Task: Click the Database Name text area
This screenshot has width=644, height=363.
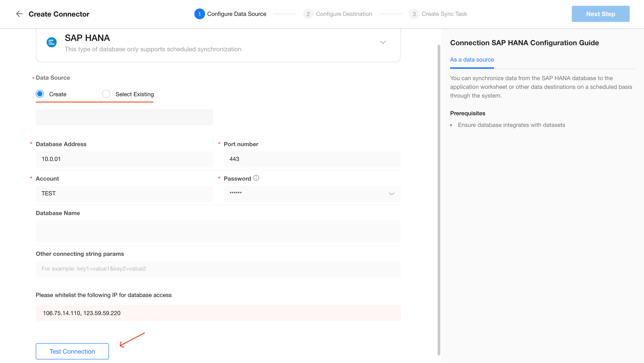Action: pos(218,231)
